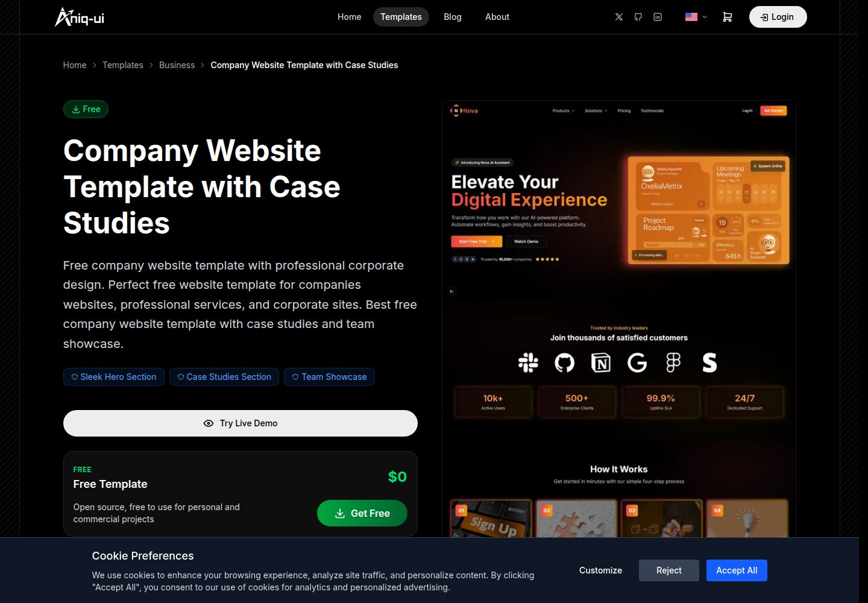Click the Cookie Preferences heading
This screenshot has height=603, width=868.
click(x=143, y=556)
